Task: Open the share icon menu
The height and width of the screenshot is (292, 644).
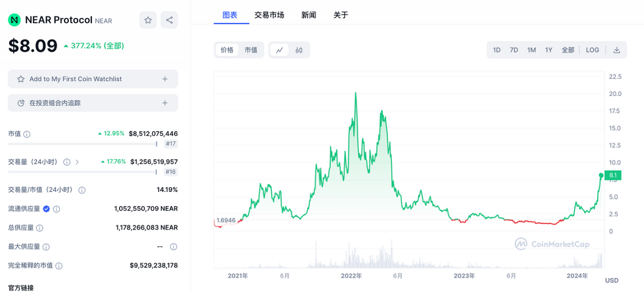Action: [169, 20]
